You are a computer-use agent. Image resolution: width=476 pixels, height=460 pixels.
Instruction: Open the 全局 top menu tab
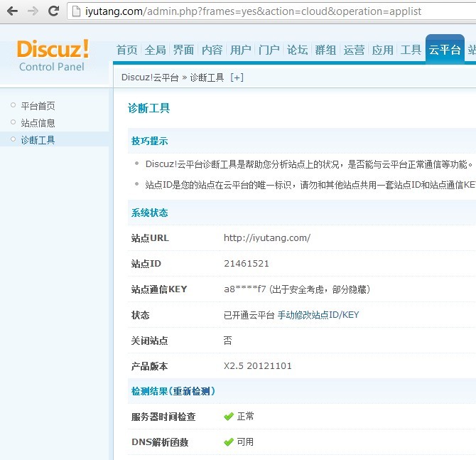pos(156,50)
